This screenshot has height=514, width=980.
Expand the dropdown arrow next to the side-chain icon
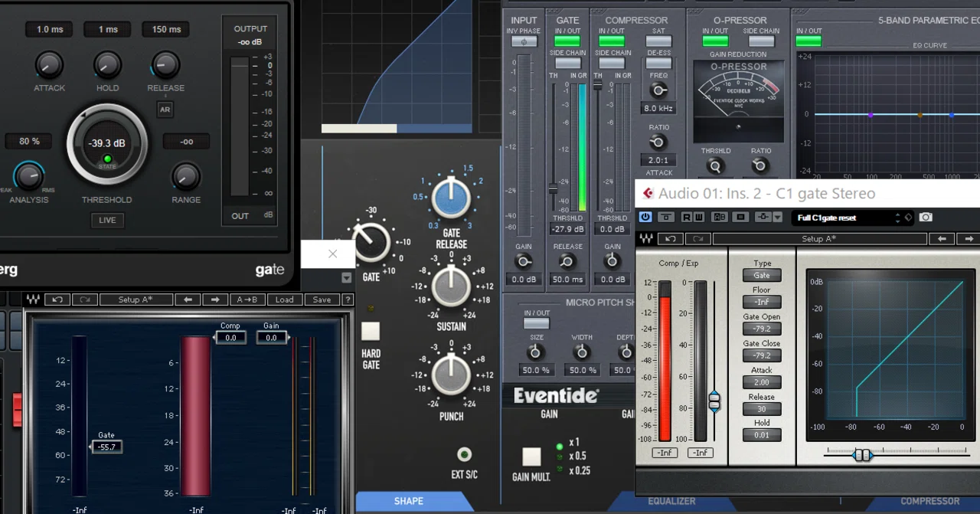[x=777, y=218]
